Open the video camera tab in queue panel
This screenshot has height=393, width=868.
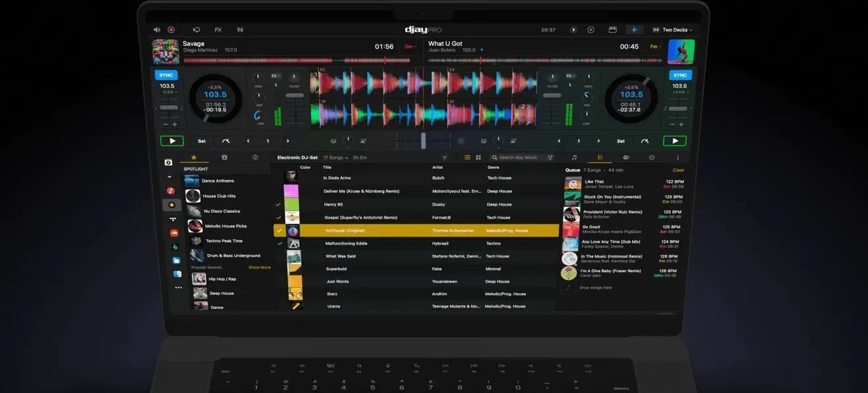click(626, 158)
